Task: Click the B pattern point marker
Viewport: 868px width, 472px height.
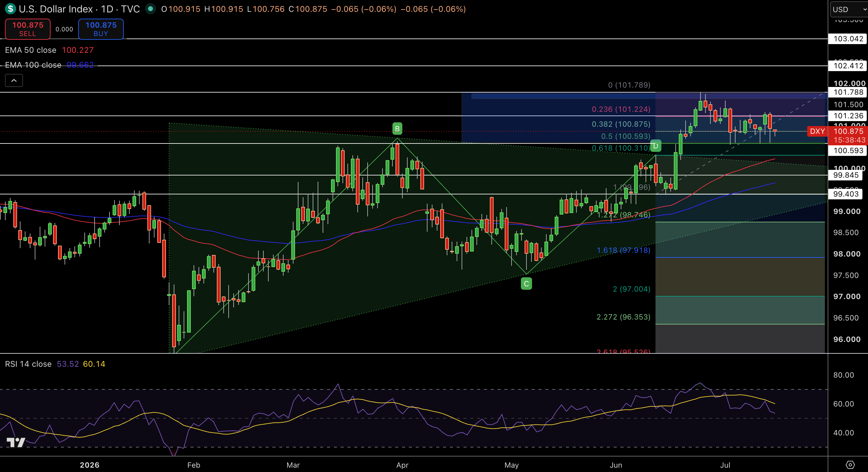Action: (397, 129)
